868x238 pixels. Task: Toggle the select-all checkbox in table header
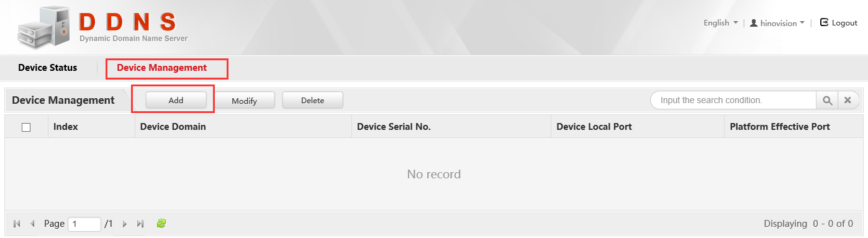(26, 127)
